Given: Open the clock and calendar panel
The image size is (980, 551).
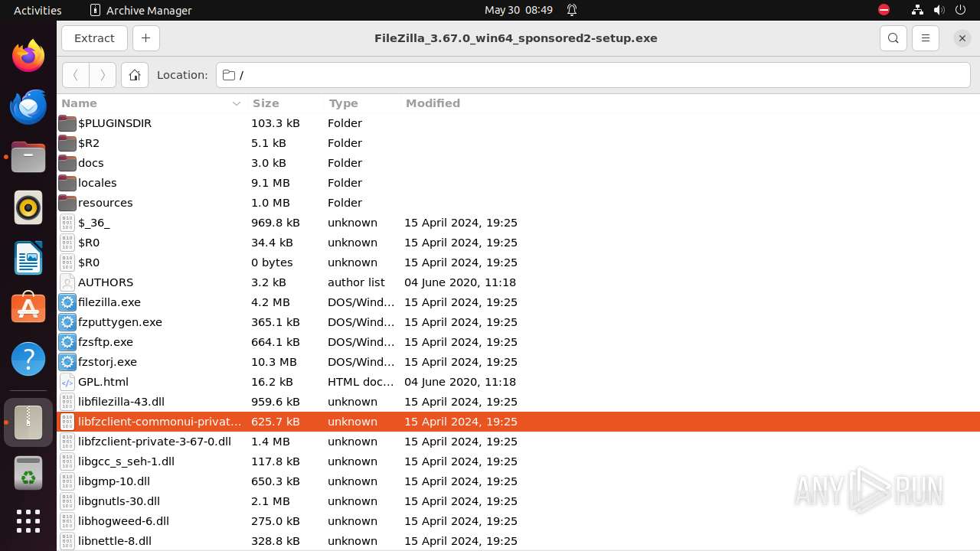Looking at the screenshot, I should (x=518, y=10).
